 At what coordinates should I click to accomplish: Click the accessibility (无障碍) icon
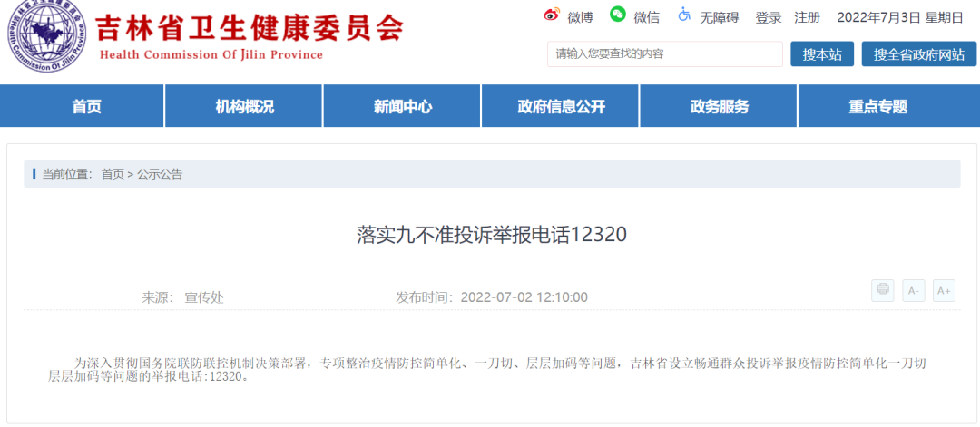pyautogui.click(x=683, y=15)
